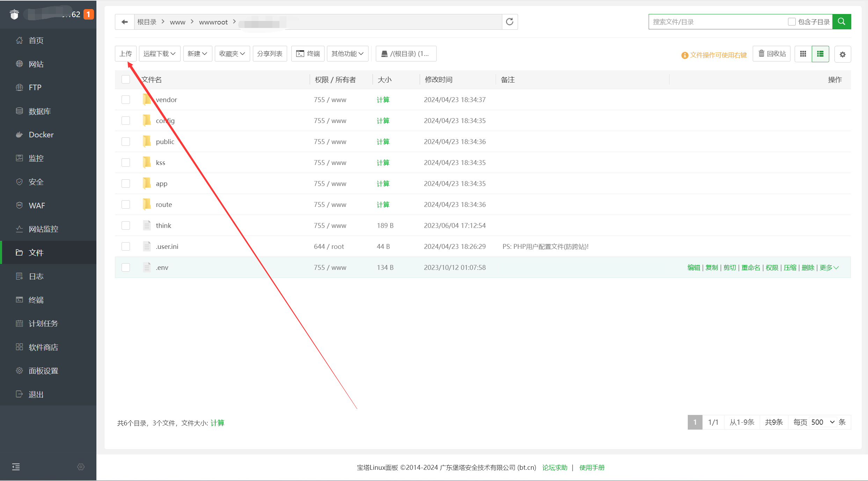Click wwwroot in the breadcrumb path

[213, 22]
